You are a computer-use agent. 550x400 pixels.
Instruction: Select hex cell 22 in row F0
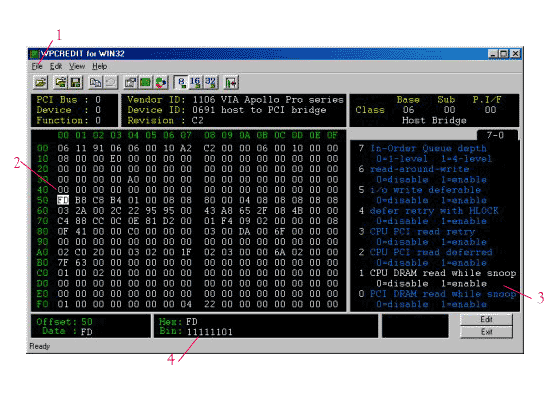(209, 304)
